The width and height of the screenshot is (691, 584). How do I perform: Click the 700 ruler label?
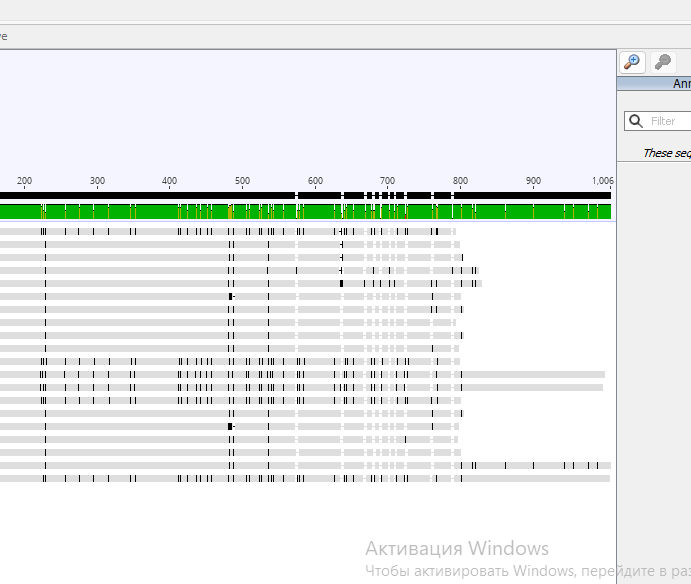387,181
